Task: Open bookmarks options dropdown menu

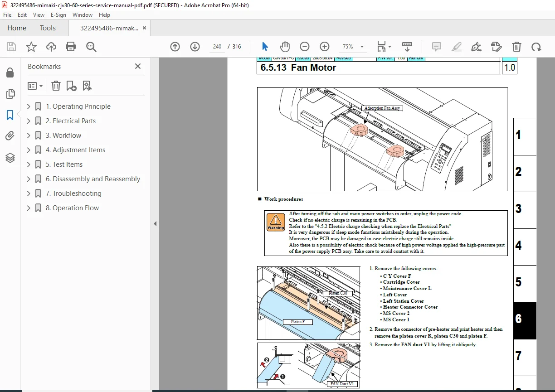Action: 35,86
